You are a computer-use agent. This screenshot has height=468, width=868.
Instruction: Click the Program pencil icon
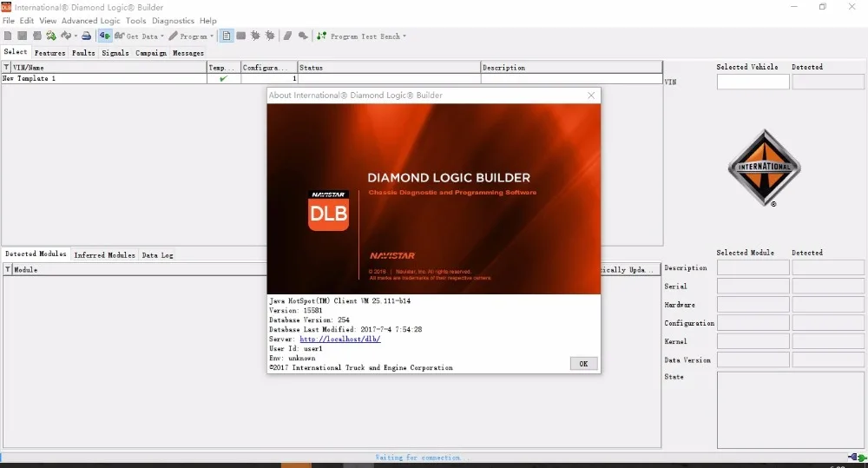pos(174,36)
